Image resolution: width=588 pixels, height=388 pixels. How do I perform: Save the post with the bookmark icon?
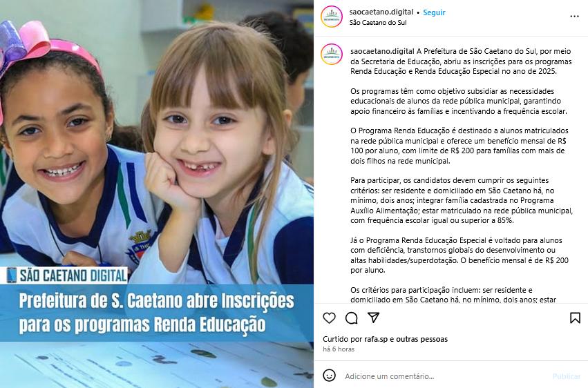coord(575,318)
